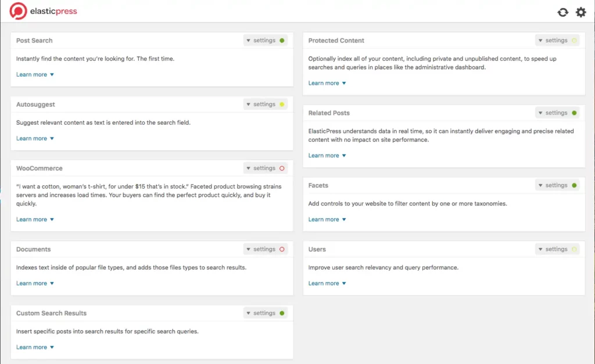This screenshot has width=595, height=364.
Task: Click the red status circle for Documents
Action: click(282, 250)
